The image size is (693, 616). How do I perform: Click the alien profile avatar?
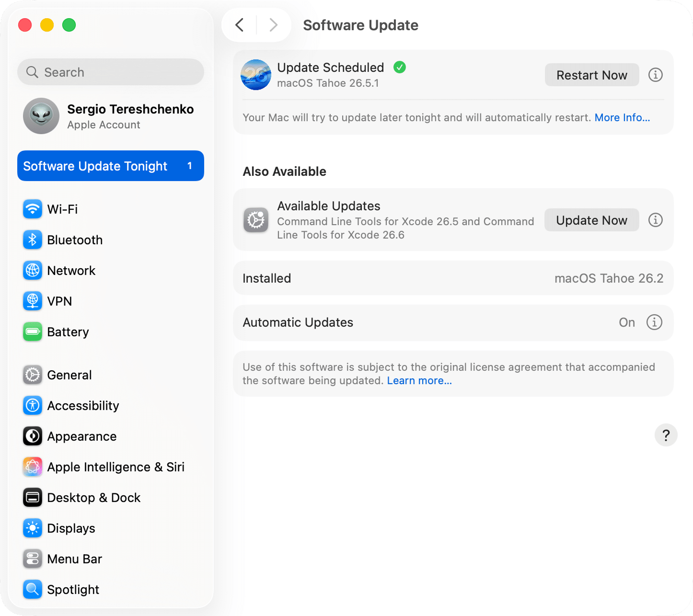[x=41, y=116]
